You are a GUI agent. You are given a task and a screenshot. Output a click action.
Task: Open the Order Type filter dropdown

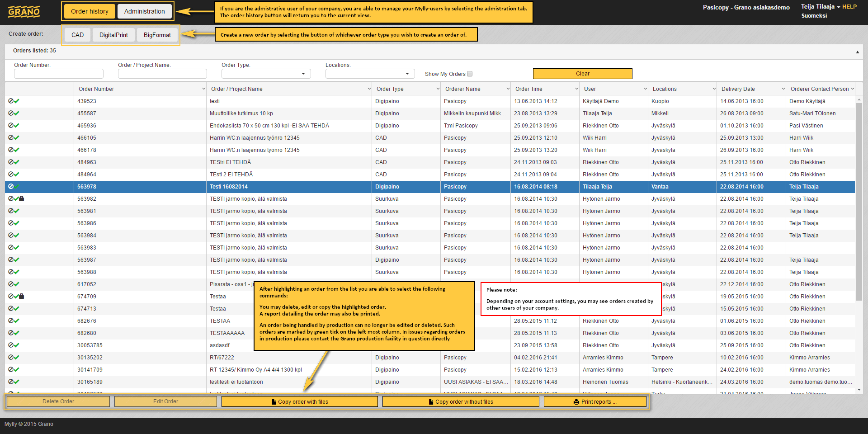pyautogui.click(x=266, y=74)
